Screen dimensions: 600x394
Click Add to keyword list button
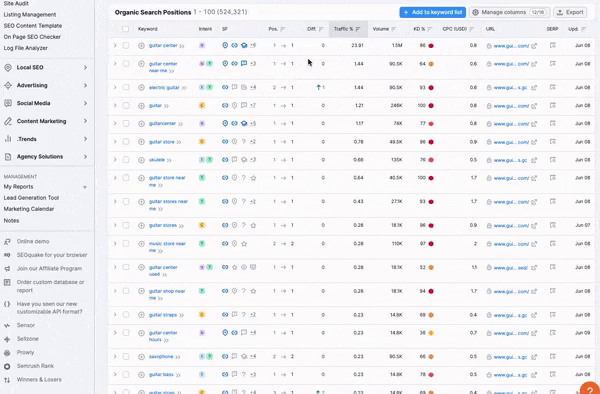(x=432, y=12)
